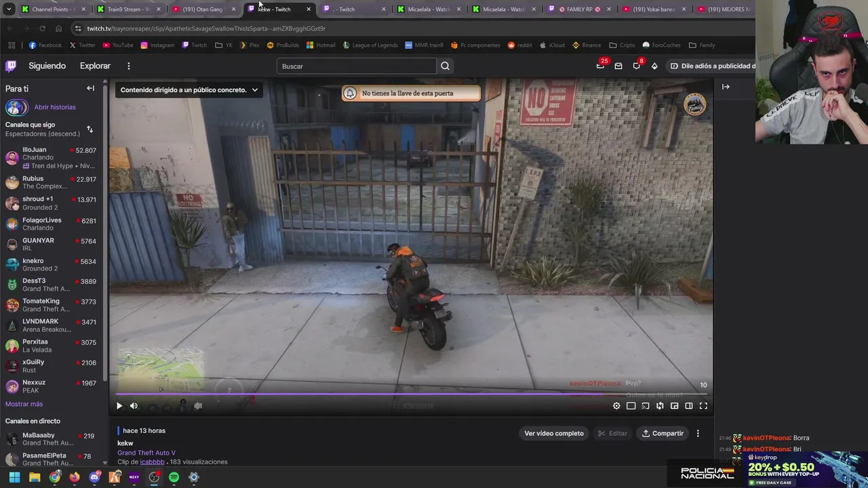868x488 pixels.
Task: Collapse the right chat panel arrow
Action: [x=726, y=87]
